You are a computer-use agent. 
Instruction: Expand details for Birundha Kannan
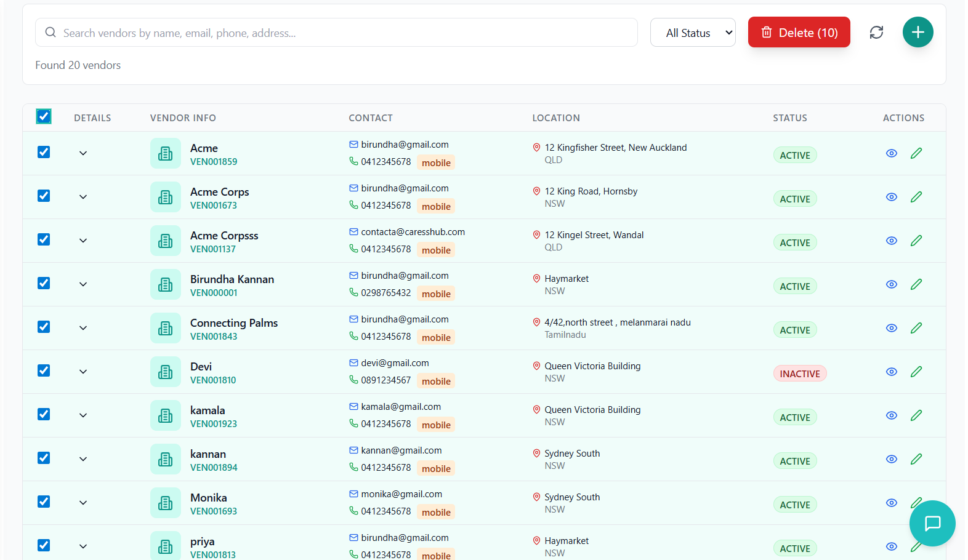pyautogui.click(x=83, y=284)
